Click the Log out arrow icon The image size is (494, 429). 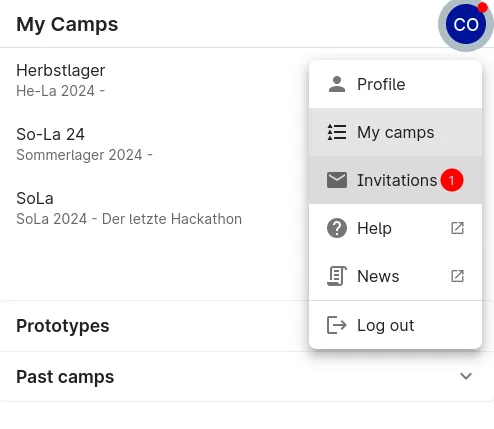[337, 325]
